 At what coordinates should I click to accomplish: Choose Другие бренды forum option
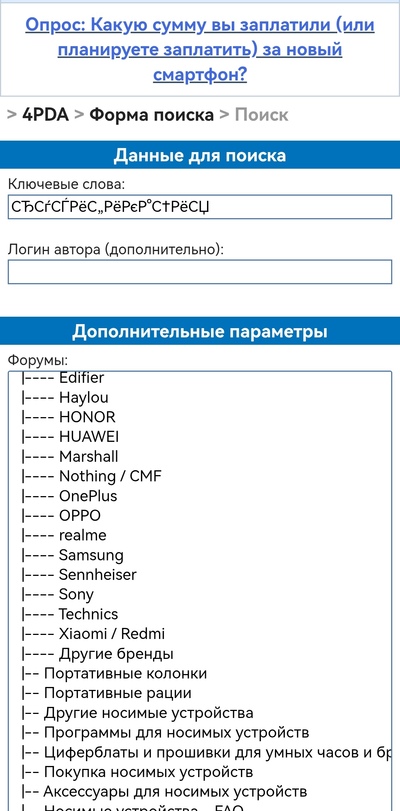coord(200,654)
